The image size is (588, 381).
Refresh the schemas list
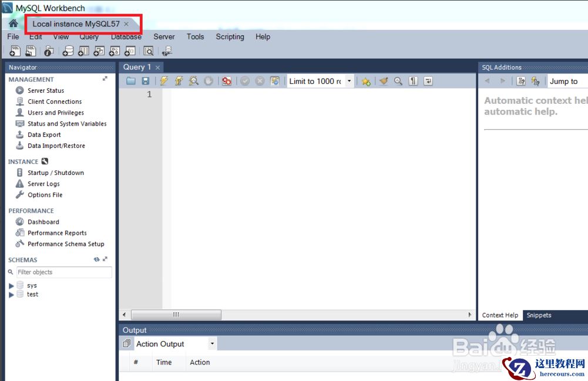point(96,259)
